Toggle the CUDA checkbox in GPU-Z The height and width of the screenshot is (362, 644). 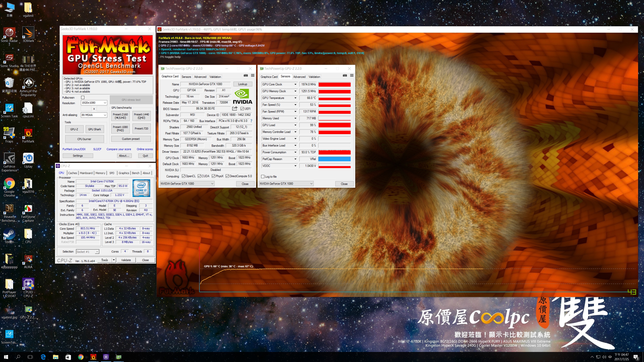(199, 176)
